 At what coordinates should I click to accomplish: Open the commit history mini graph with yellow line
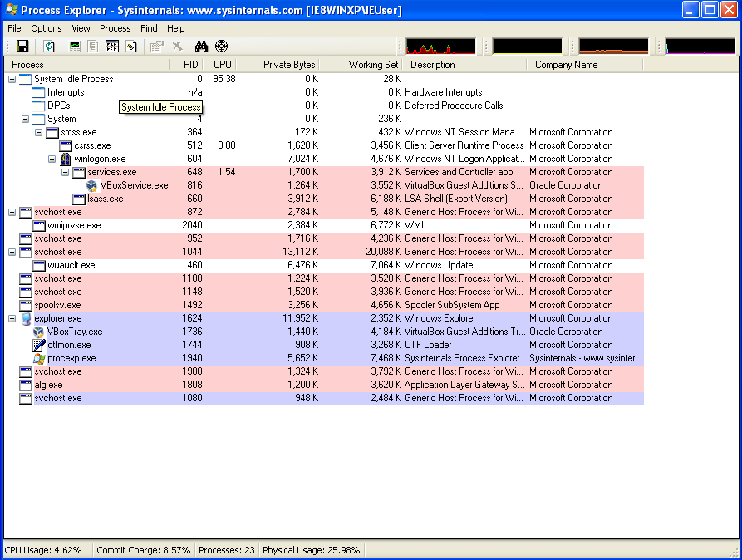527,47
